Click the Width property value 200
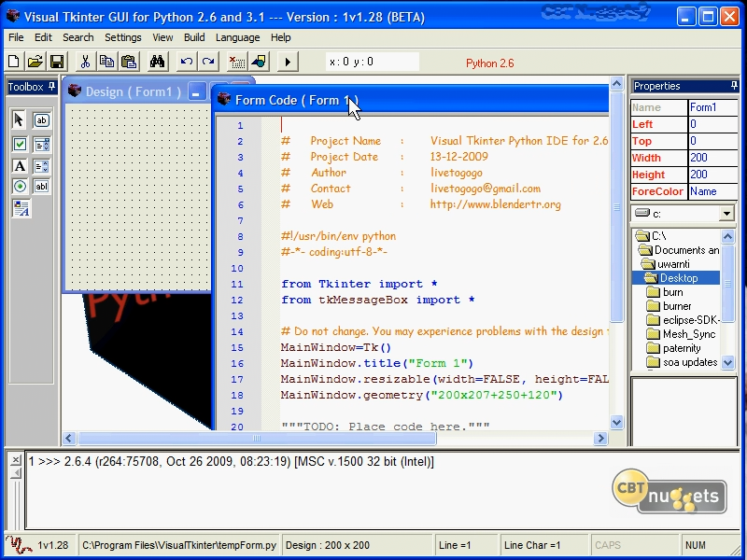The width and height of the screenshot is (747, 560). click(x=713, y=158)
